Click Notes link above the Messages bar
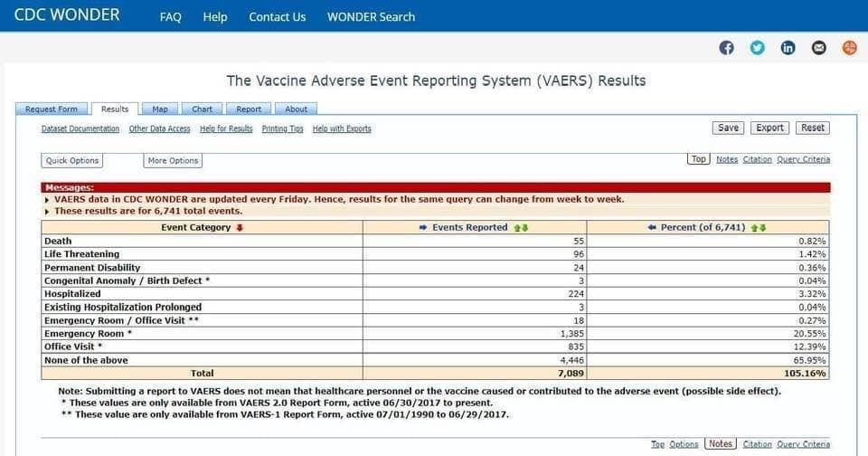Image resolution: width=868 pixels, height=456 pixels. click(727, 159)
